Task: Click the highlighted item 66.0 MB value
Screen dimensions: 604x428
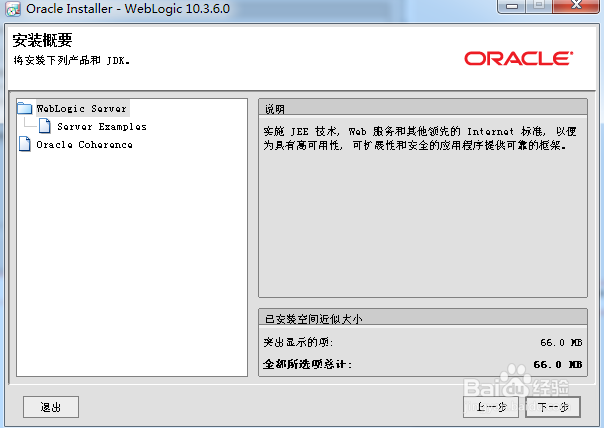Action: pyautogui.click(x=561, y=342)
